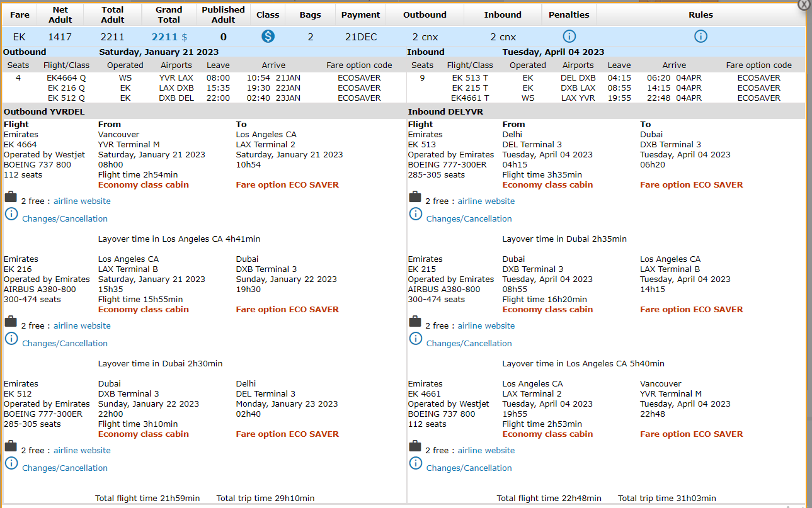812x508 pixels.
Task: Click baggage icon for EK 513 flight
Action: tap(415, 197)
